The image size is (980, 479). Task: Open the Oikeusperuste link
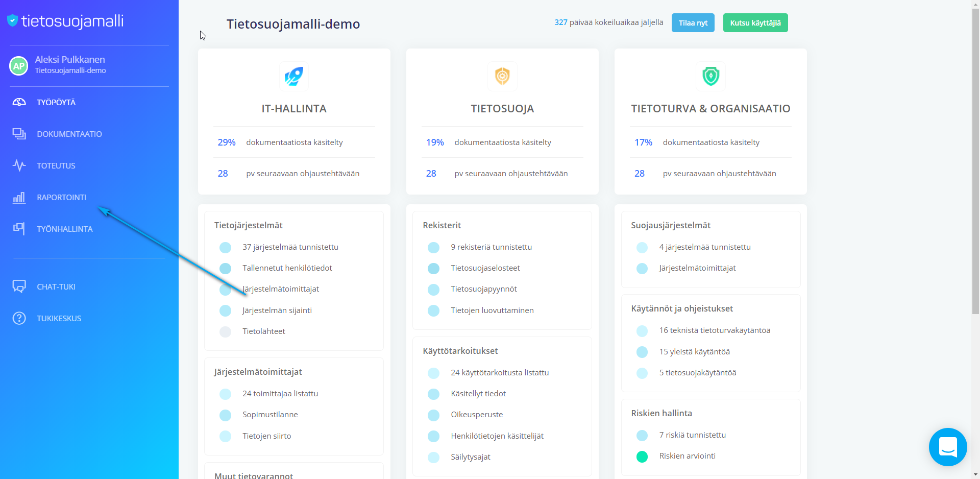point(477,414)
